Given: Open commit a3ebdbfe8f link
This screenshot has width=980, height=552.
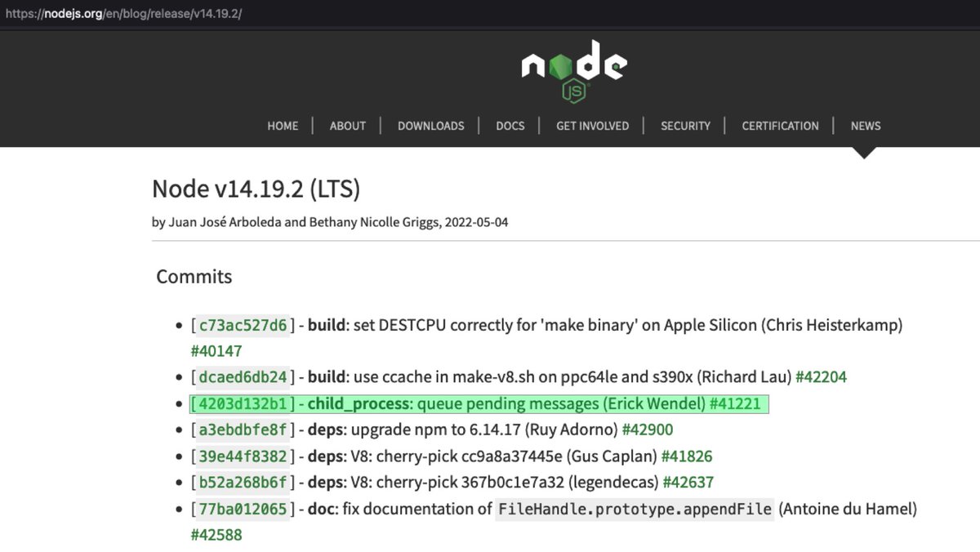Looking at the screenshot, I should [x=243, y=430].
